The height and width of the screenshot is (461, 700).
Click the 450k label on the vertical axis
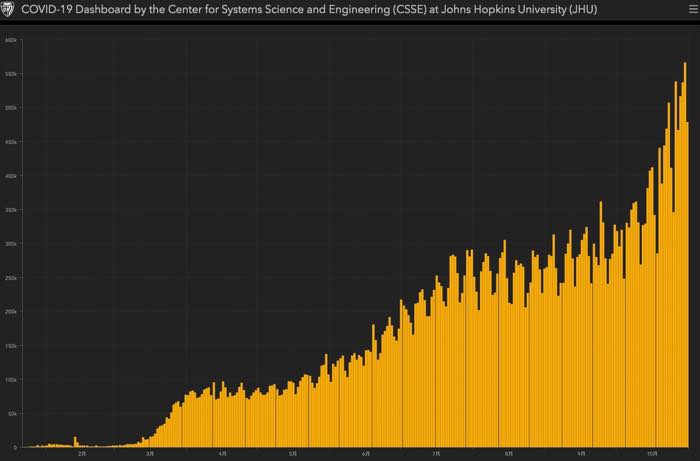coord(11,142)
